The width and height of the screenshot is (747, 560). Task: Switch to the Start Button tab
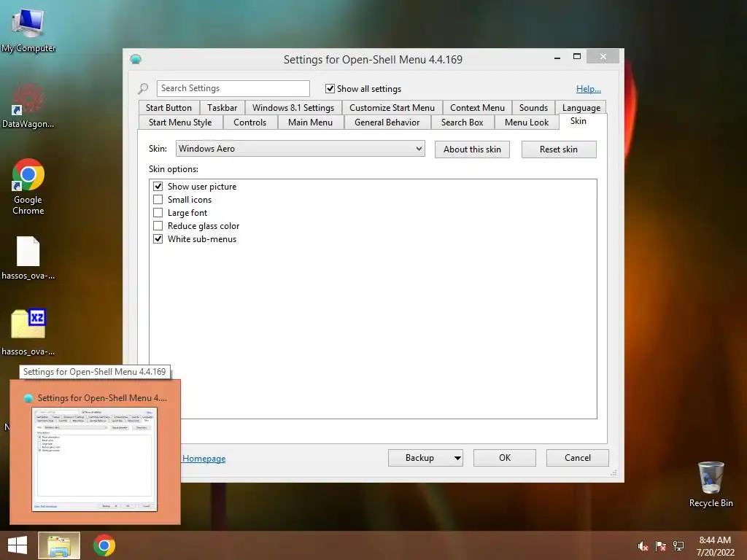[169, 108]
